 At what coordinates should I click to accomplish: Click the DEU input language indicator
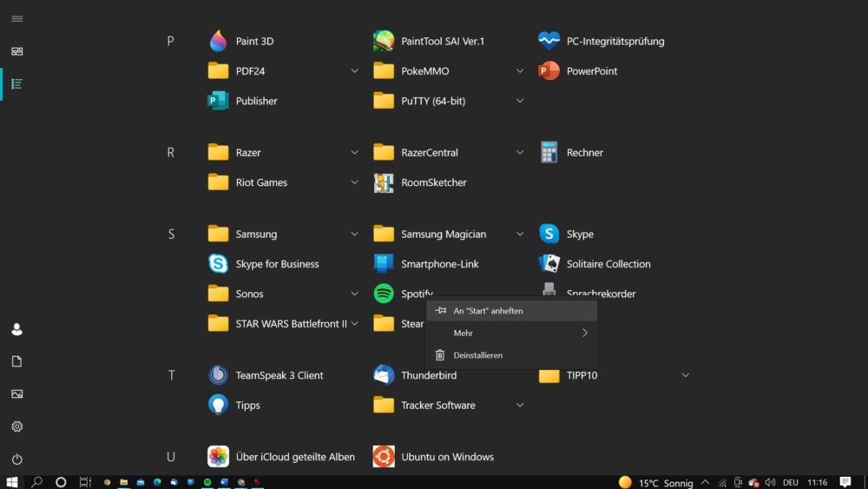(791, 482)
